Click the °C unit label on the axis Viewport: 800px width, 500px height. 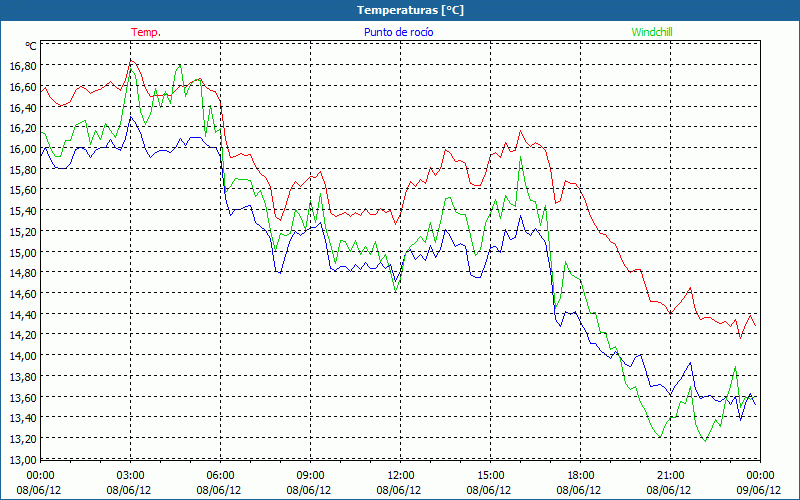click(31, 46)
